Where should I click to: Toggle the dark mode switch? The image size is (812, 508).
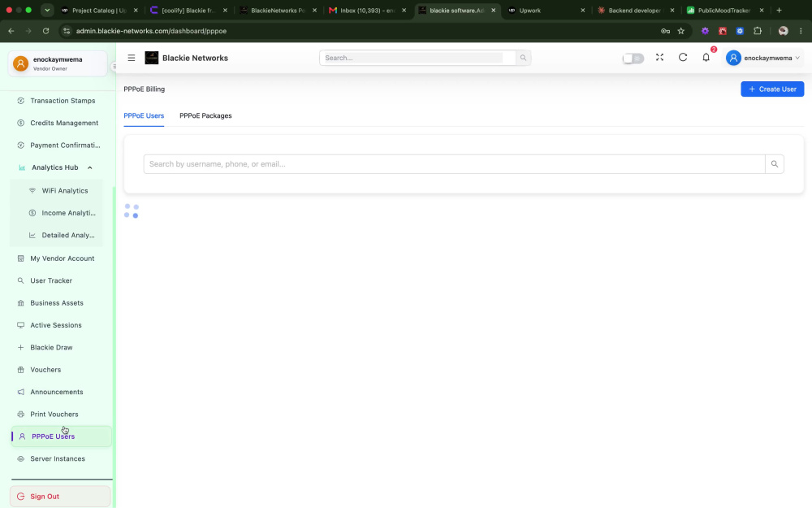tap(633, 58)
